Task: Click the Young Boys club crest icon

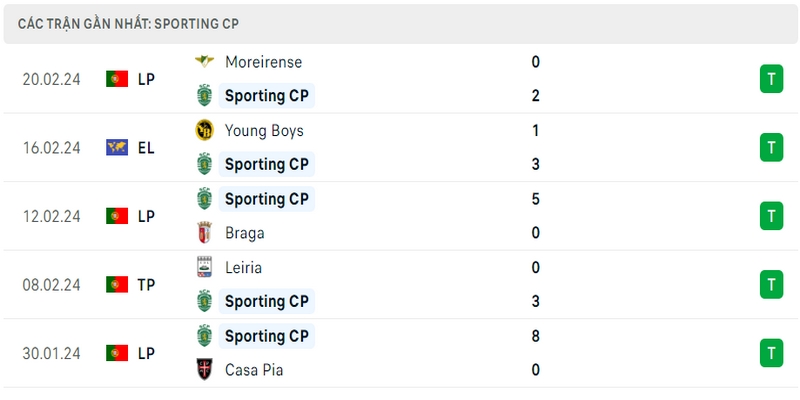Action: [x=204, y=130]
